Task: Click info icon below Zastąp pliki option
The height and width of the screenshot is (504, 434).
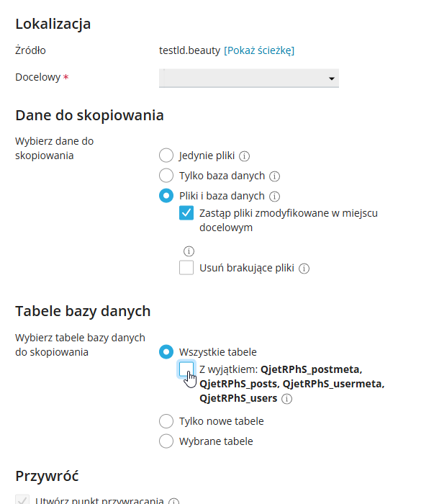Action: [189, 251]
